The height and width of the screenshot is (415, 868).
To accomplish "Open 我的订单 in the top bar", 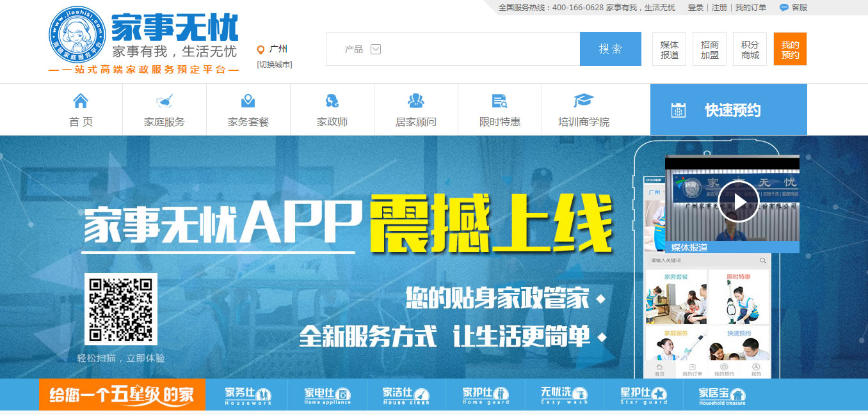I will [x=751, y=8].
